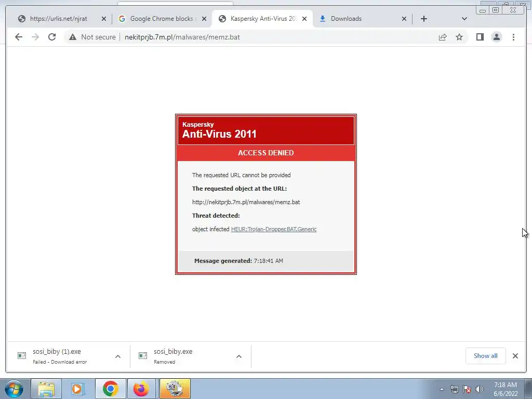Bookmark this page with the star icon
Viewport: 532px width, 399px height.
(459, 37)
